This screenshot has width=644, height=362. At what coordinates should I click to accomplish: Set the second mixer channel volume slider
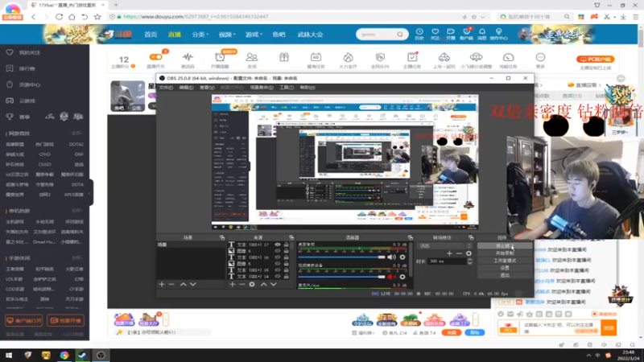pyautogui.click(x=382, y=277)
